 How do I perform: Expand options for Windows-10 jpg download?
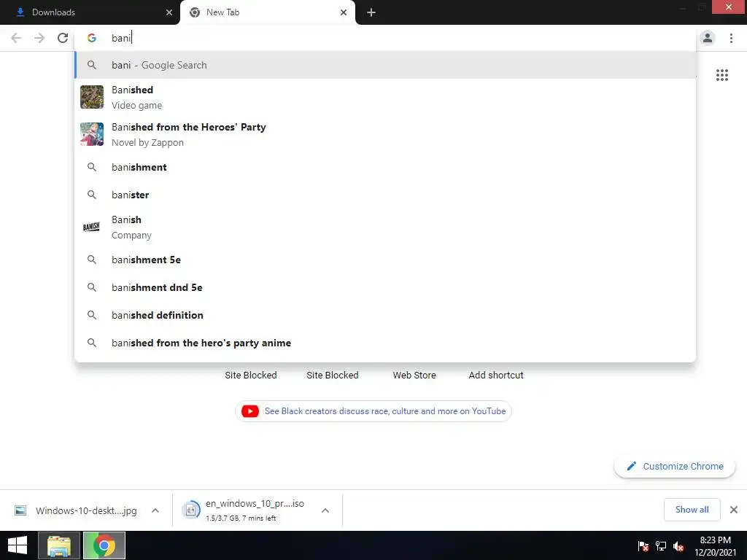(155, 510)
